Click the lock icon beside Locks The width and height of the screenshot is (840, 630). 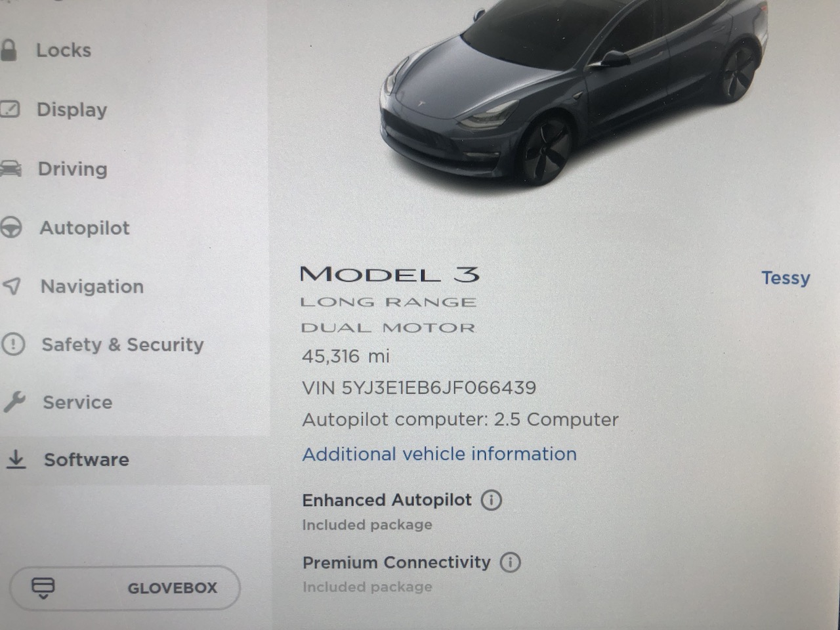point(8,50)
